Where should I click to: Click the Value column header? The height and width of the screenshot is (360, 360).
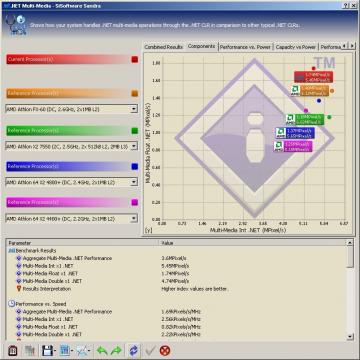click(x=252, y=243)
